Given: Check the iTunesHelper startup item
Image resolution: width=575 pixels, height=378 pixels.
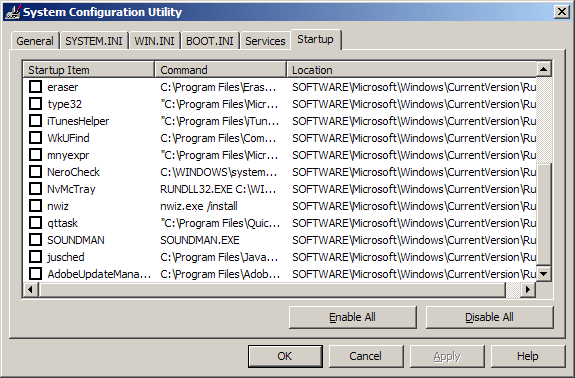Looking at the screenshot, I should tap(36, 121).
